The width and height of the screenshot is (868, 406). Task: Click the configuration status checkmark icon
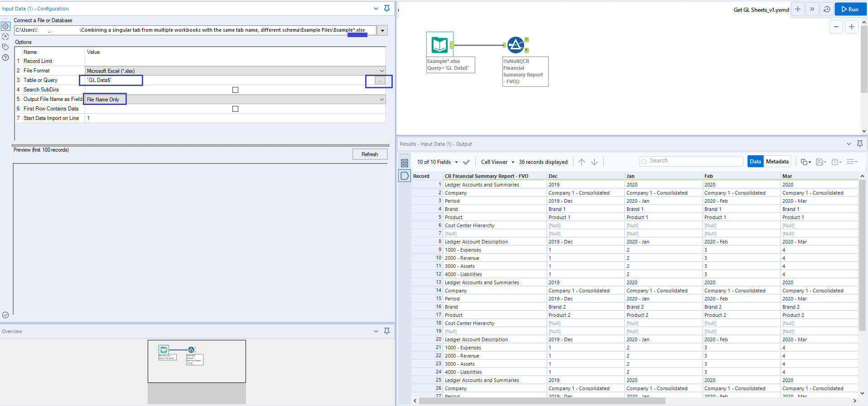click(5, 315)
